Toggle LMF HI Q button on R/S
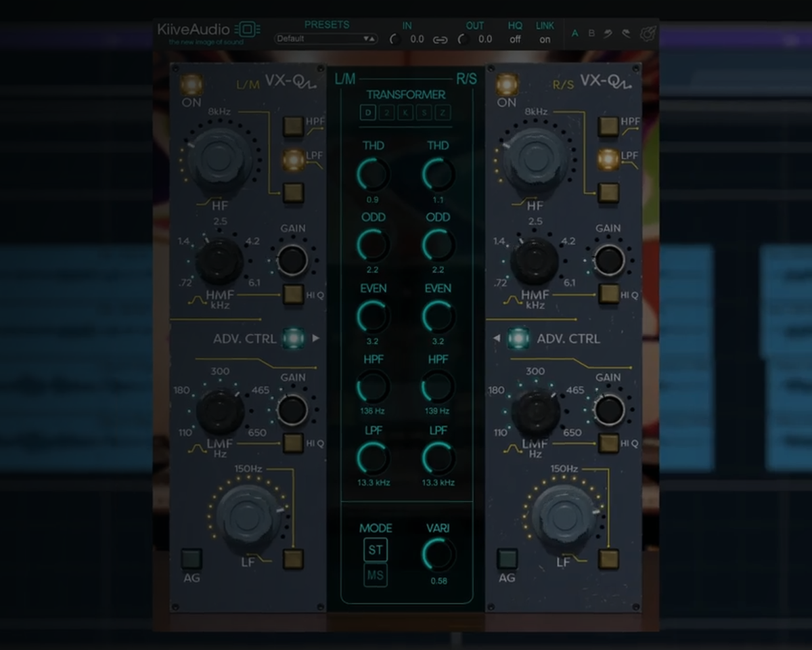The width and height of the screenshot is (812, 650). point(608,443)
